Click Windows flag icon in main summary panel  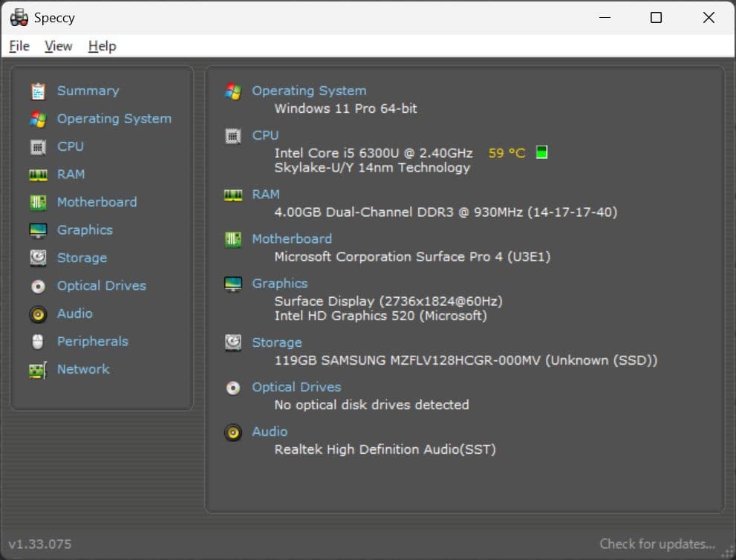pyautogui.click(x=232, y=91)
